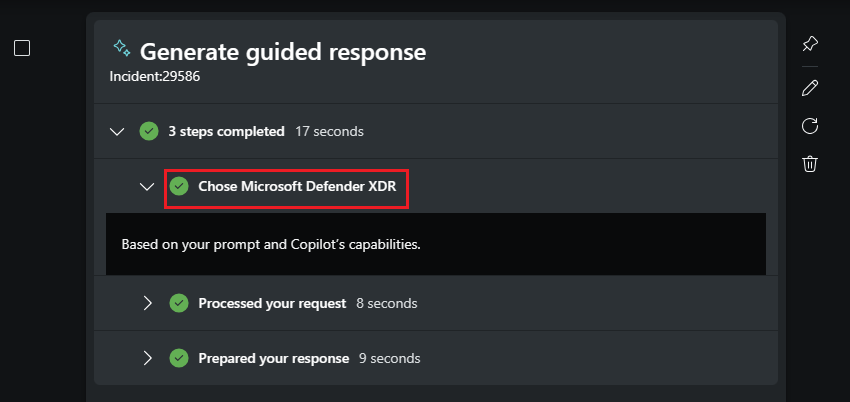Collapse the Chose Microsoft Defender XDR step
The width and height of the screenshot is (850, 402).
pyautogui.click(x=148, y=186)
